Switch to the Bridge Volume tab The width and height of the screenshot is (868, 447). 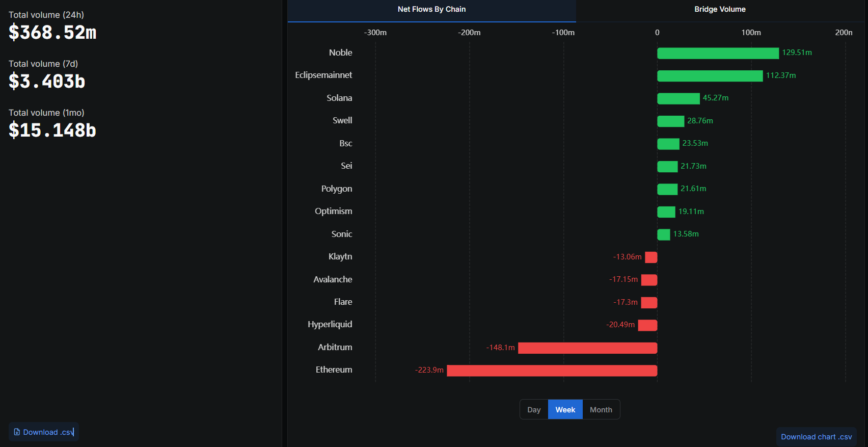coord(719,9)
